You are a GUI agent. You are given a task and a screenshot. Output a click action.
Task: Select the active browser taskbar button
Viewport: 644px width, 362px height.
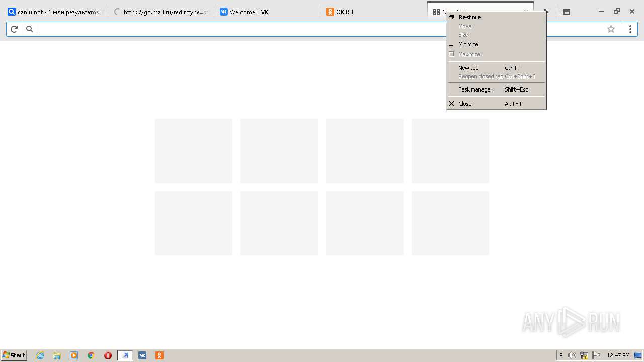[x=125, y=355]
